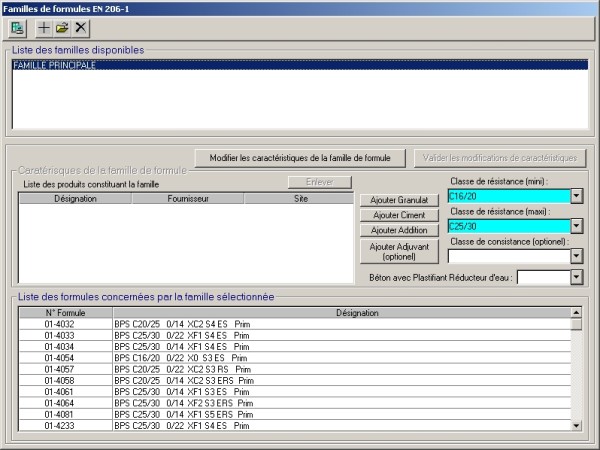Expand Classe de consistance dropdown
This screenshot has width=600, height=450.
576,256
